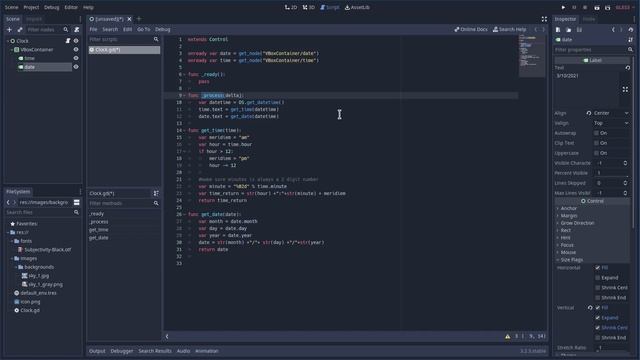Open the Animation bottom panel
The height and width of the screenshot is (360, 640).
(x=207, y=351)
